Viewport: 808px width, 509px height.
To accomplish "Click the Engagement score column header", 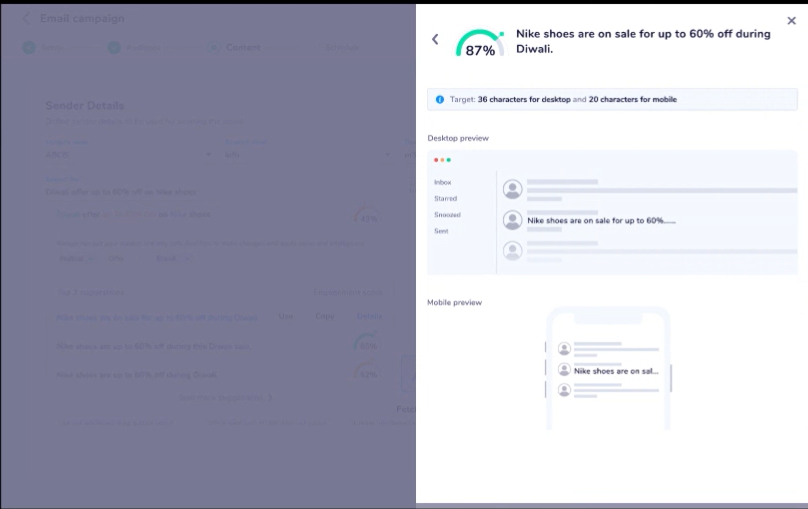I will pos(348,292).
